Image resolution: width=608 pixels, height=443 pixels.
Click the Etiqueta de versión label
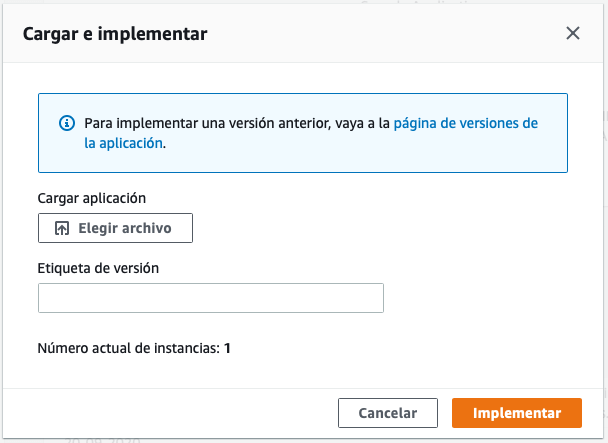pyautogui.click(x=98, y=268)
